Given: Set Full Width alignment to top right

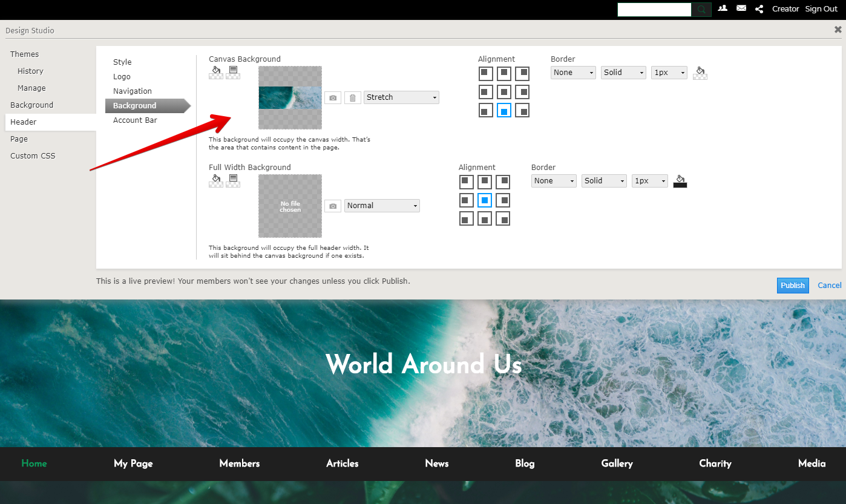Looking at the screenshot, I should pos(503,182).
